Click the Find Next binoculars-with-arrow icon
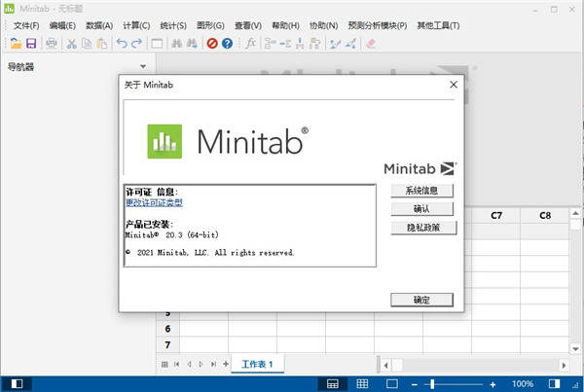This screenshot has width=584, height=392. (x=192, y=44)
